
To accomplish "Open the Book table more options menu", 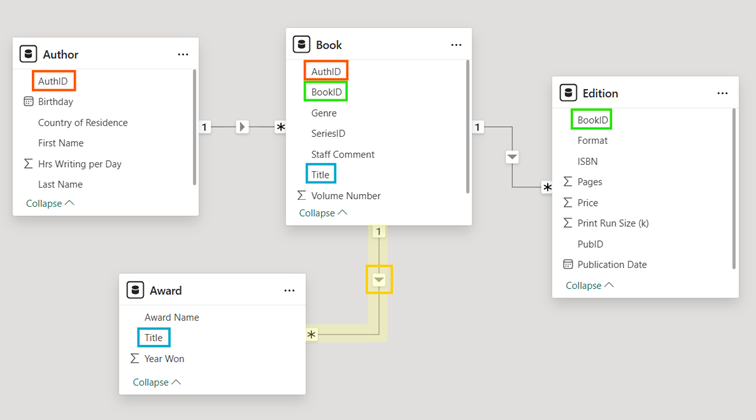I will click(456, 45).
